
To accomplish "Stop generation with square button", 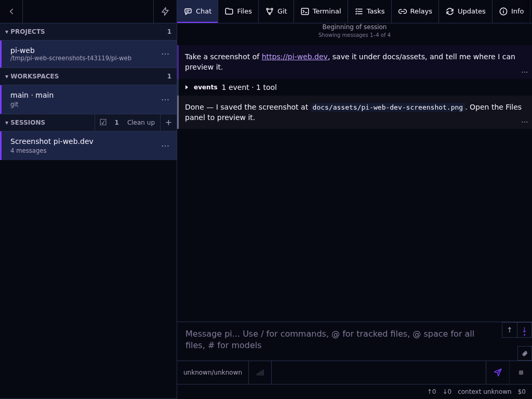I will (521, 373).
